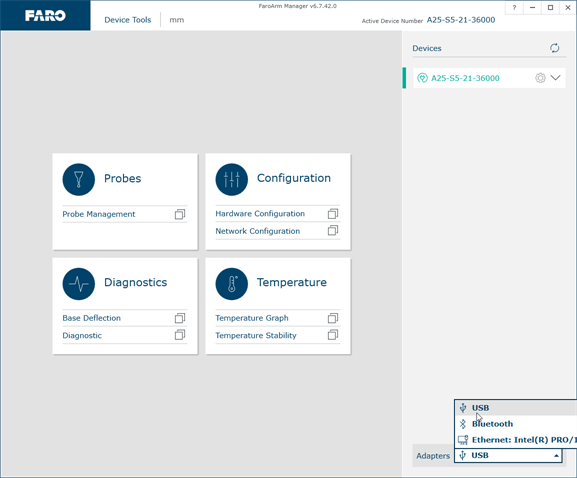Viewport: 577px width, 478px height.
Task: Change units by clicking mm
Action: coord(177,20)
